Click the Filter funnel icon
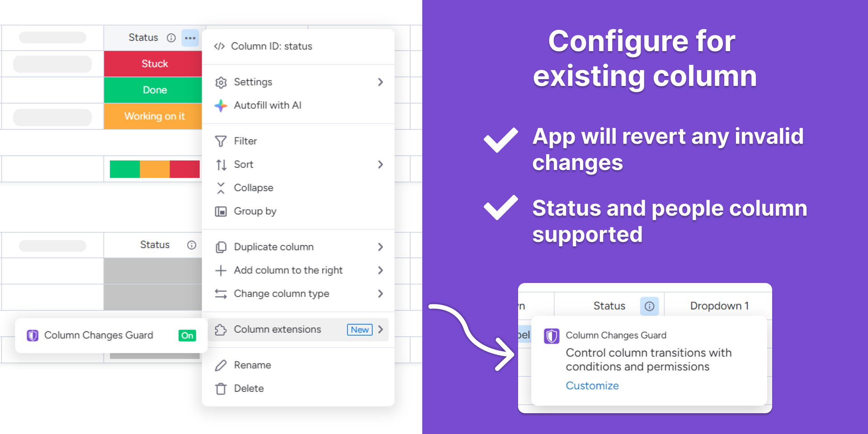The height and width of the screenshot is (434, 868). click(221, 141)
